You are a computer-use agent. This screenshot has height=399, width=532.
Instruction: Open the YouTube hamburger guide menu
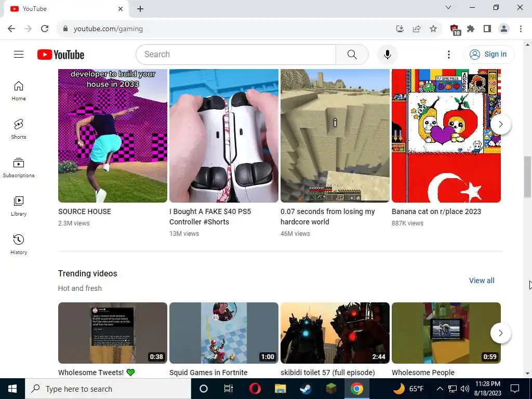point(19,54)
